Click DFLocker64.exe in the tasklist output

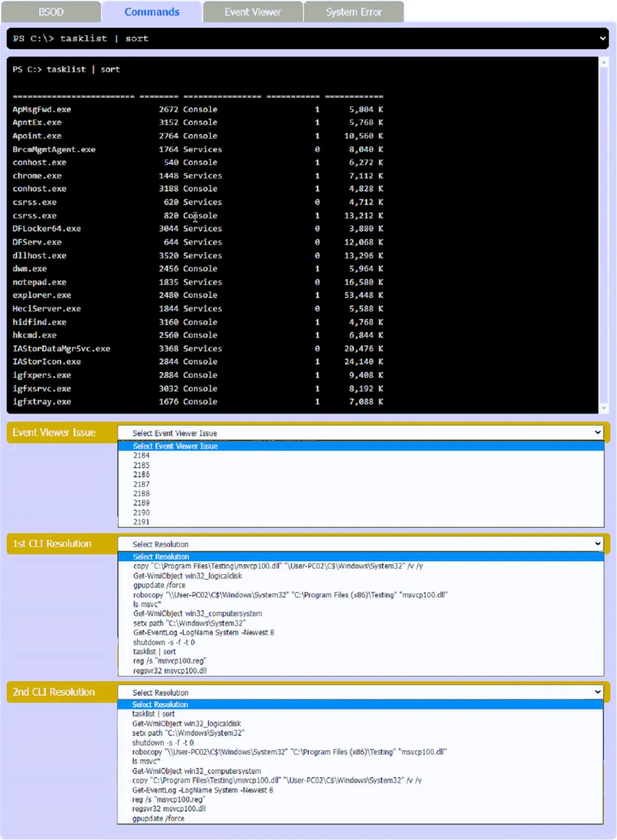[47, 229]
